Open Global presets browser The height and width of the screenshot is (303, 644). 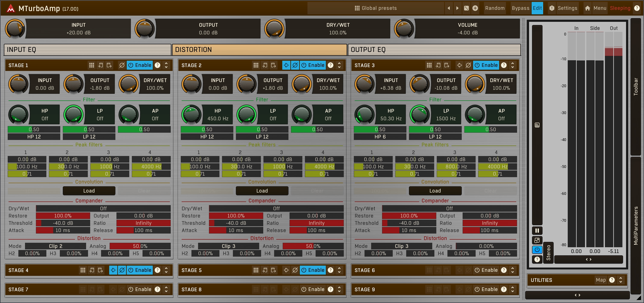click(375, 8)
